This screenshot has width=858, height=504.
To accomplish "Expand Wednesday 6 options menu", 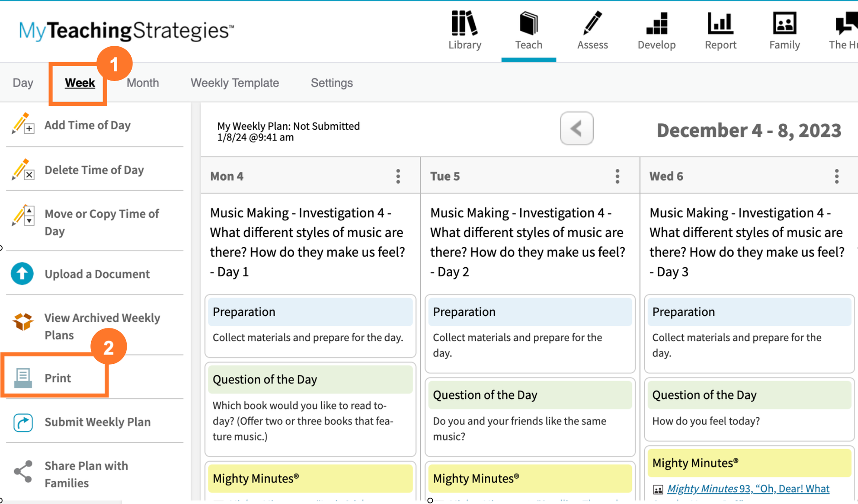I will point(837,176).
